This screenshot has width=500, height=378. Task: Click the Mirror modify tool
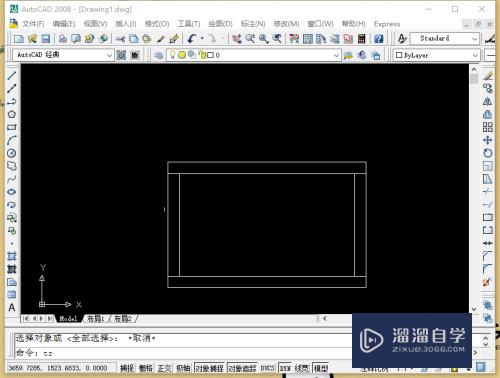click(x=488, y=101)
